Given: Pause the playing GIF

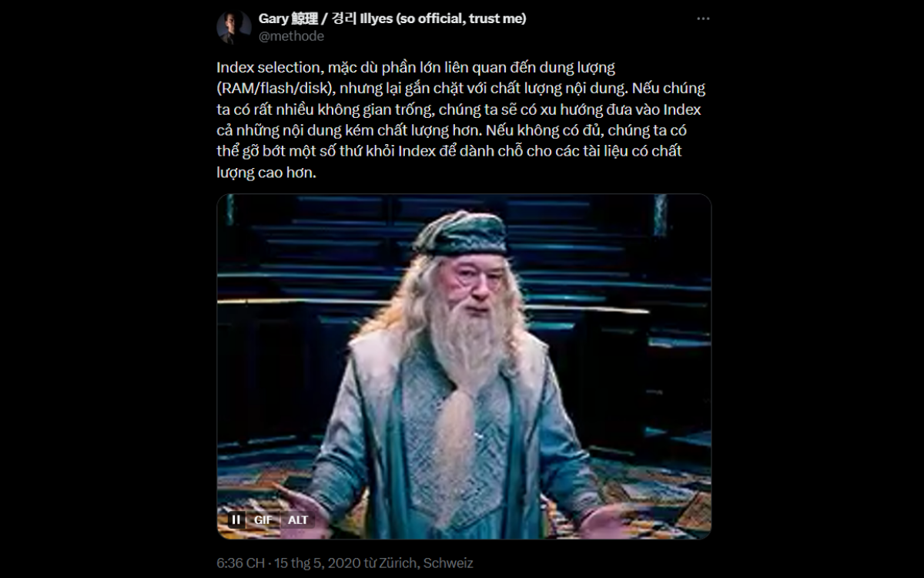Looking at the screenshot, I should (236, 519).
